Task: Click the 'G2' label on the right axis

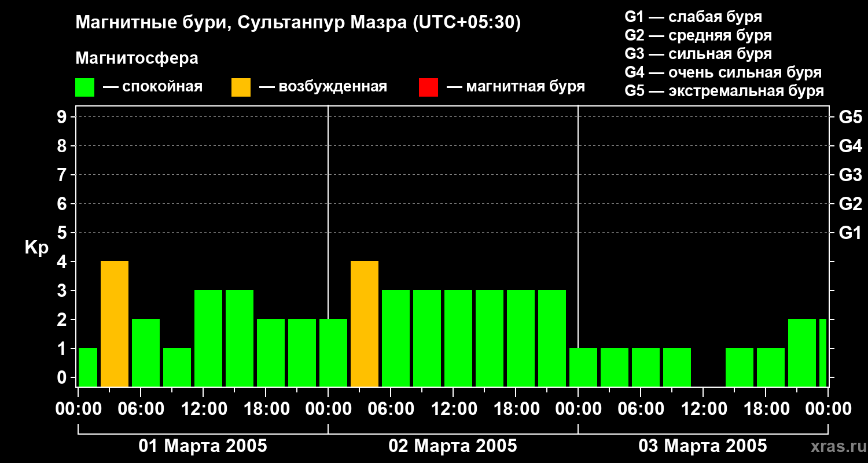Action: (851, 204)
